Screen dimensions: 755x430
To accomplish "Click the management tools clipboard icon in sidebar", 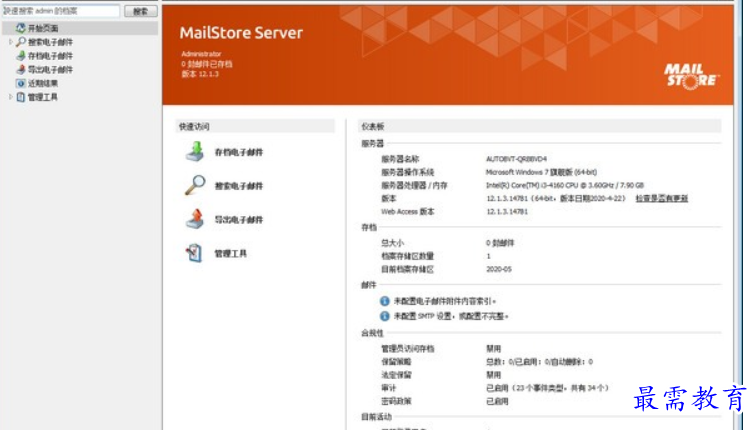I will click(21, 97).
